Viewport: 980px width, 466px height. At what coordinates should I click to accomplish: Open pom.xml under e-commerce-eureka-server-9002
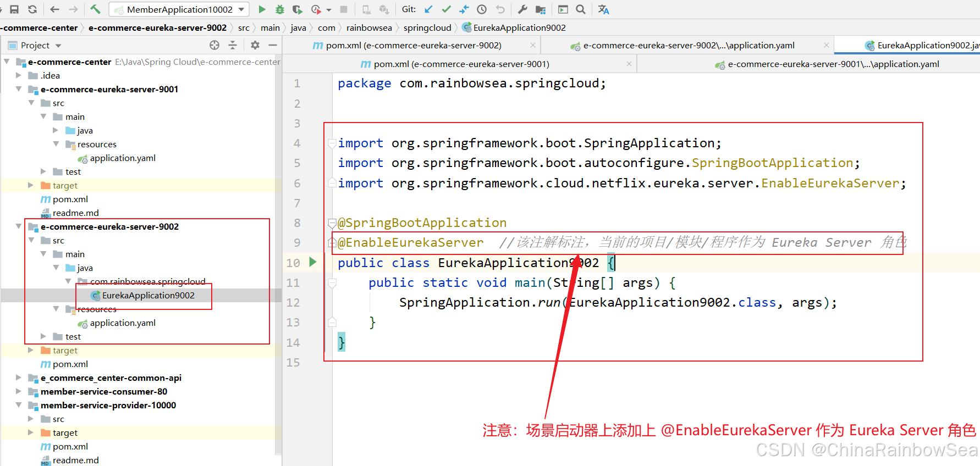(x=70, y=364)
